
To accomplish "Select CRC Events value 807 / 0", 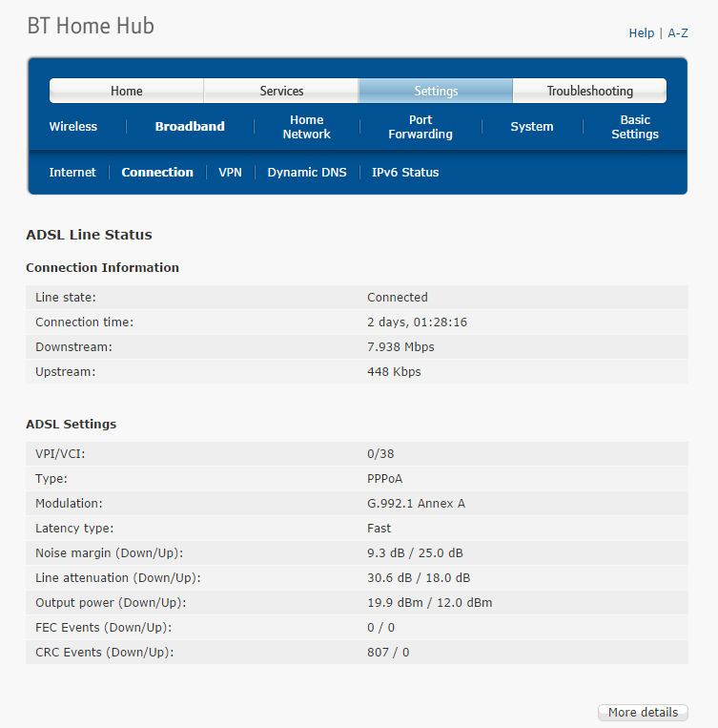I will (388, 653).
